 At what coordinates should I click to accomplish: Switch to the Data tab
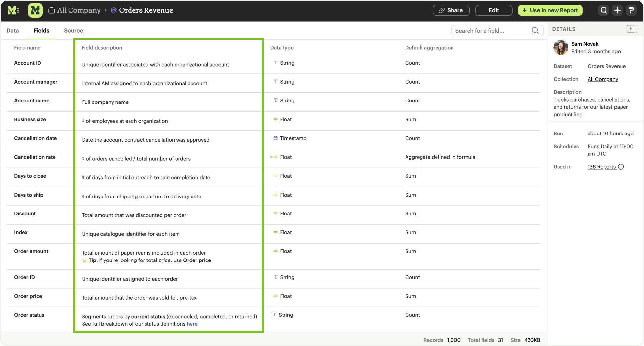point(13,30)
